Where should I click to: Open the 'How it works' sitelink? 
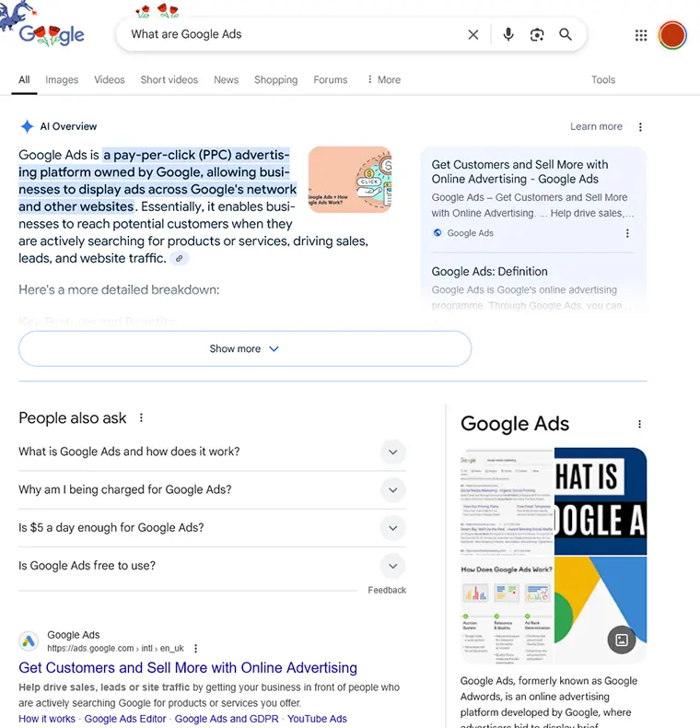[x=47, y=719]
